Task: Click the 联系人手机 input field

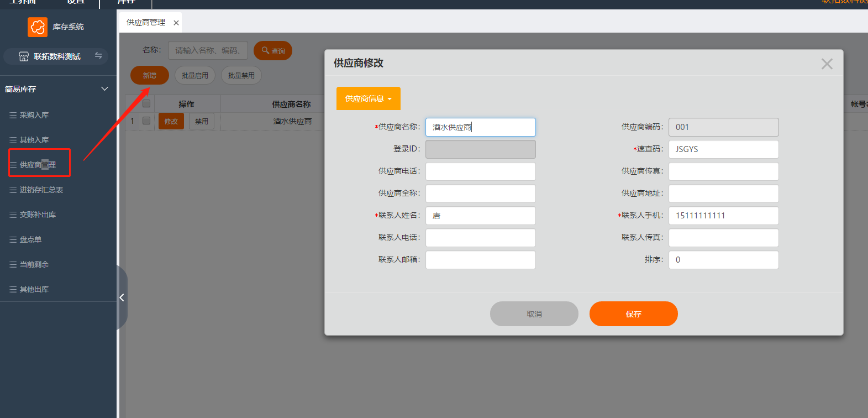Action: coord(724,216)
